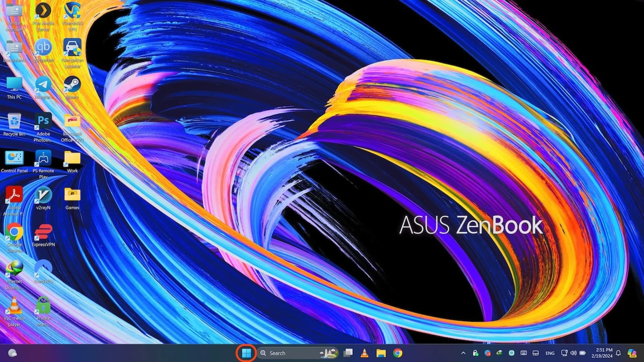
Task: Open the volume control in the tray
Action: [x=574, y=353]
